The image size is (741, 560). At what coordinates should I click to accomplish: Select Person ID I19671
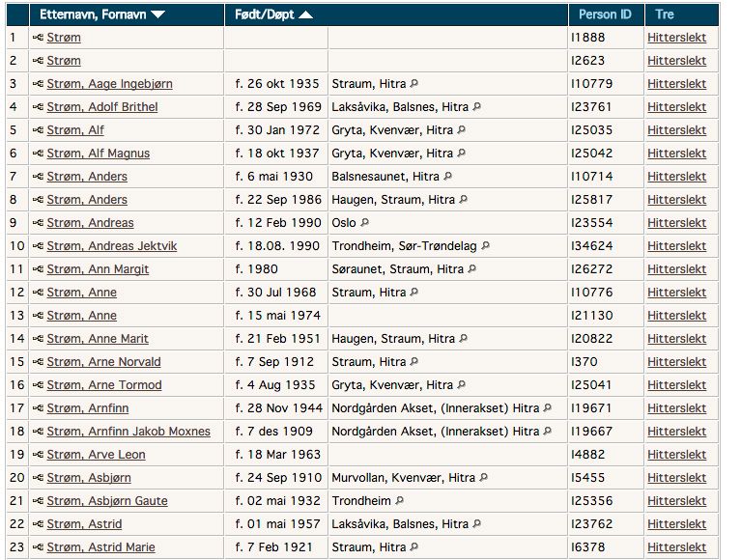click(591, 408)
